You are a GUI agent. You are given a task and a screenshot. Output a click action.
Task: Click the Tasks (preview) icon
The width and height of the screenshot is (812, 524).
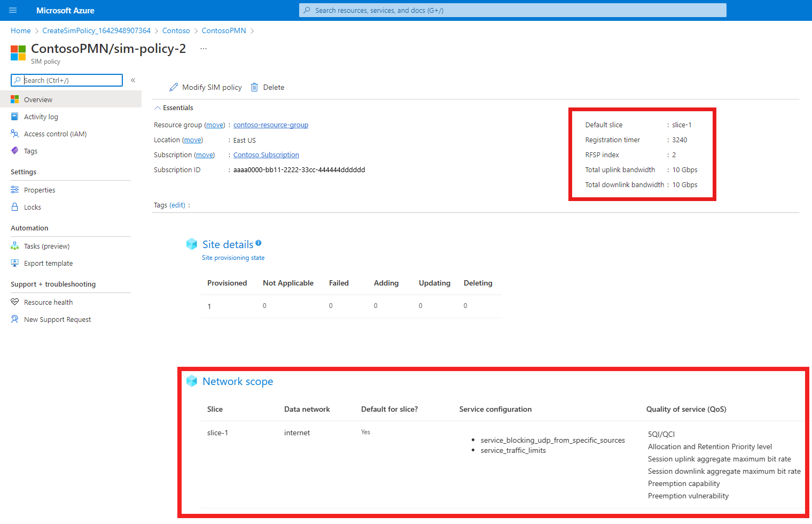point(15,246)
